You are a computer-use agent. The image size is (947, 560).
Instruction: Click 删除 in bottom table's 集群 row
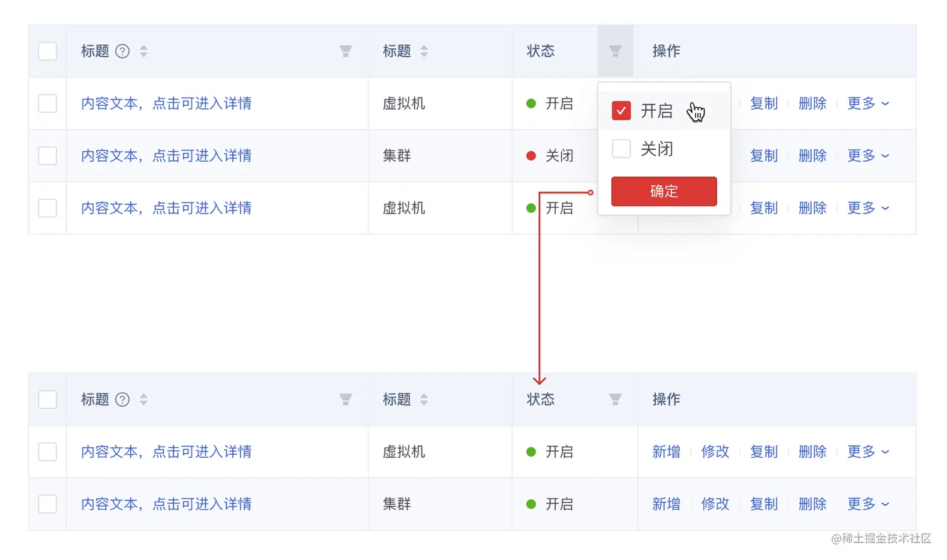click(x=813, y=504)
